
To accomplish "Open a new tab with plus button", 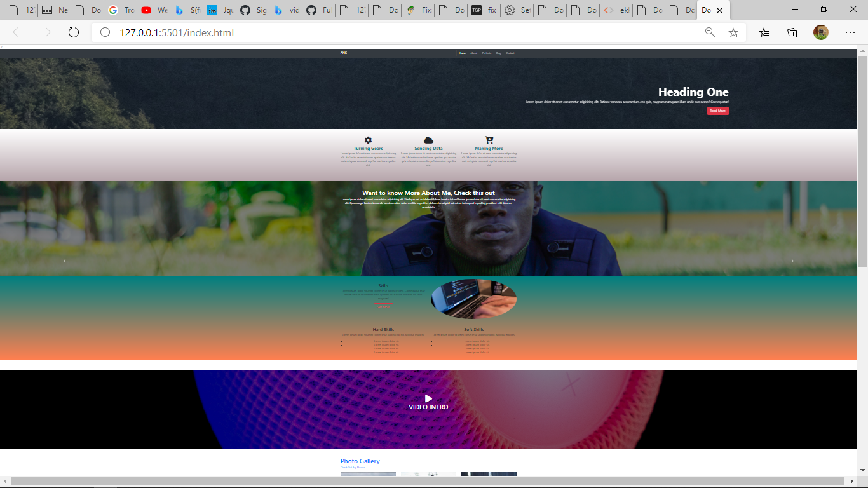I will click(x=740, y=10).
